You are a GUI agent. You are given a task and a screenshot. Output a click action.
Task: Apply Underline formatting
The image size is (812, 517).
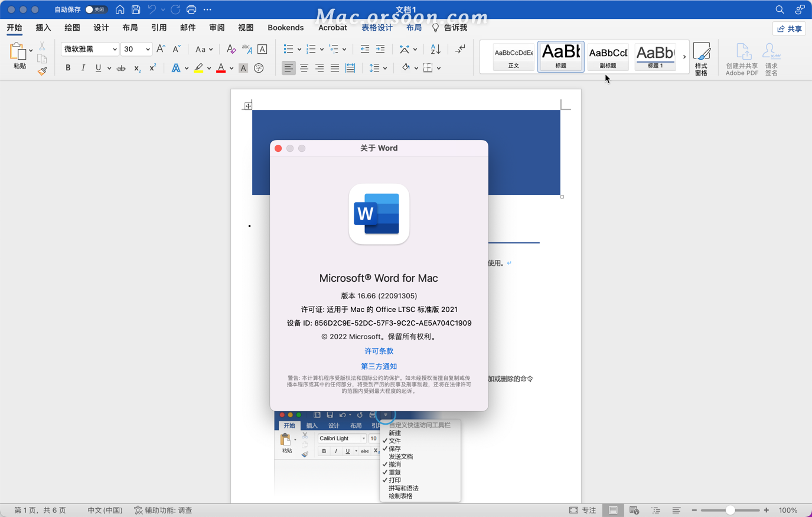98,68
